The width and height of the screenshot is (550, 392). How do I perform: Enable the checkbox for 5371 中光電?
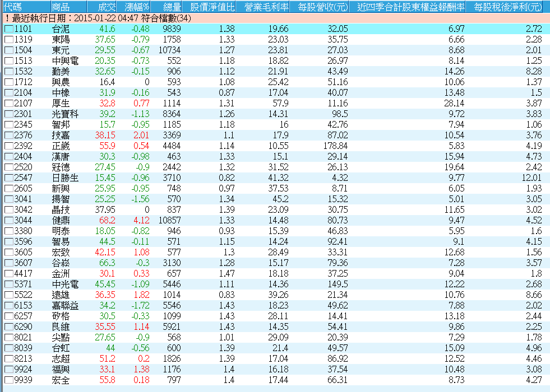tap(9, 284)
